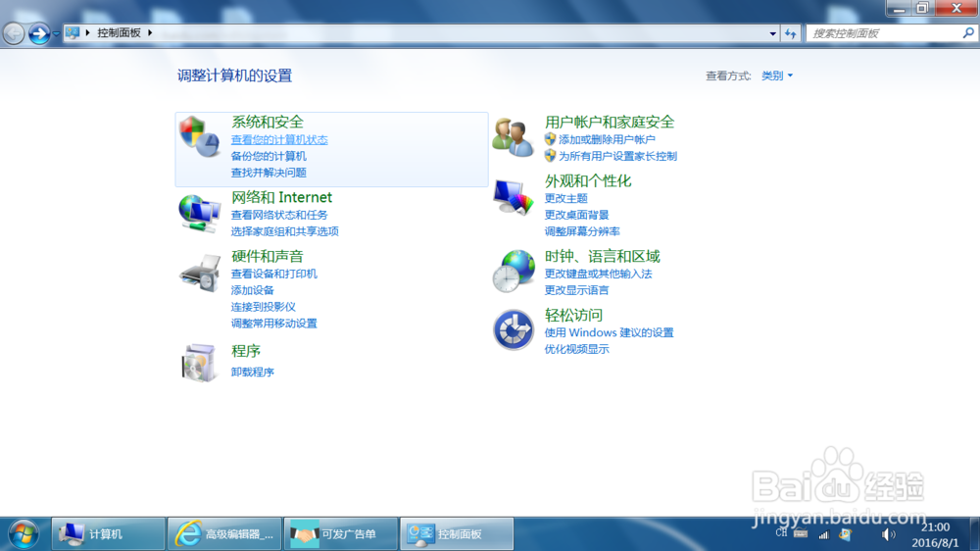Image resolution: width=980 pixels, height=551 pixels.
Task: Open the 类别 view-by dropdown
Action: 777,75
